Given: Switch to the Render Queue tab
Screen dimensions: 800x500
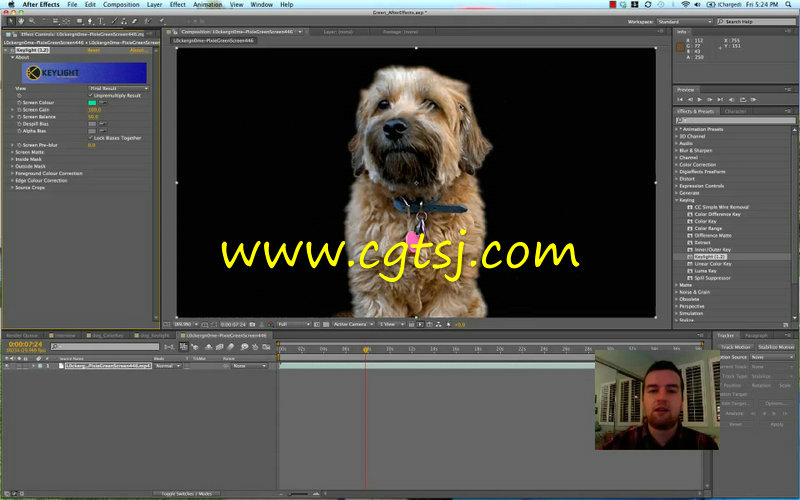Looking at the screenshot, I should click(22, 336).
